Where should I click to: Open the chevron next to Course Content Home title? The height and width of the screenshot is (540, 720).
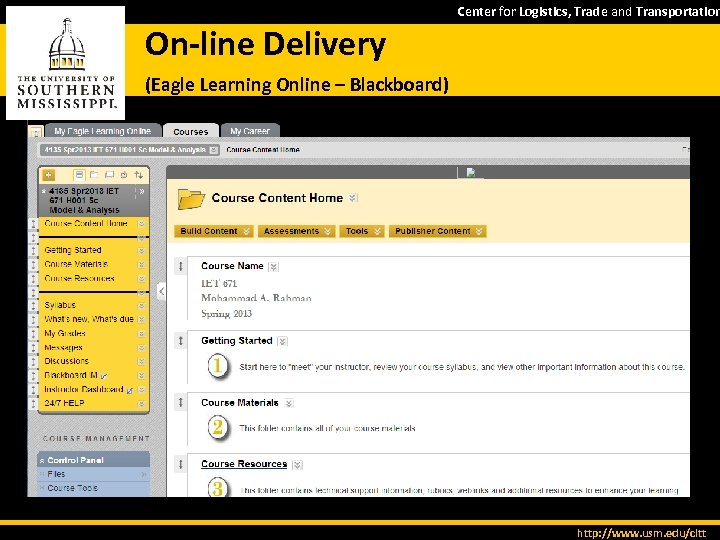point(353,198)
